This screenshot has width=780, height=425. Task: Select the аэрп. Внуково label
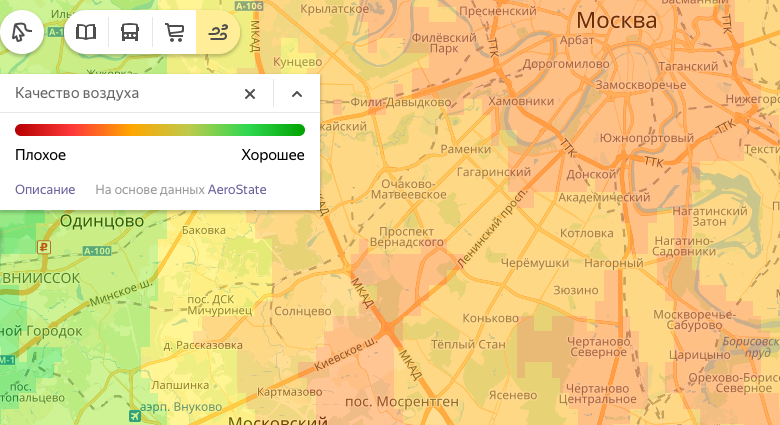point(181,407)
